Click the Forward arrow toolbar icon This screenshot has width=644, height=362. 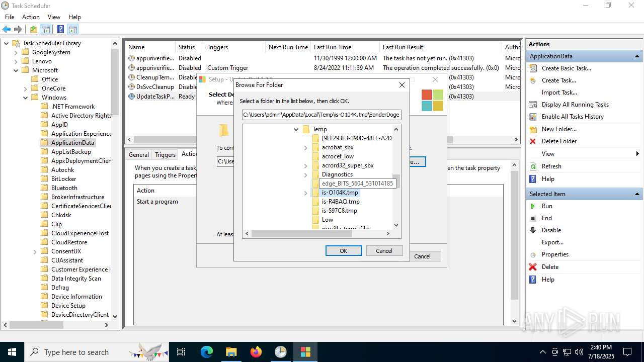(x=18, y=29)
